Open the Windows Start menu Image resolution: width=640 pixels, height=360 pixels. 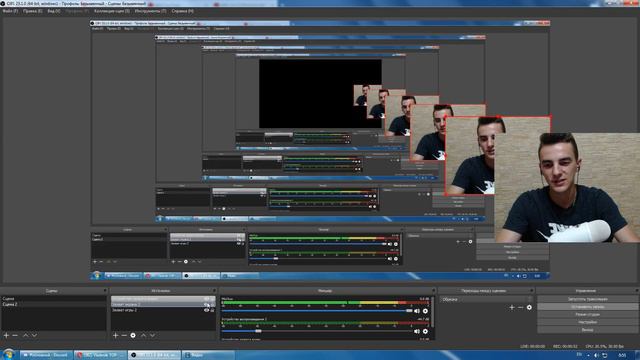(8, 354)
